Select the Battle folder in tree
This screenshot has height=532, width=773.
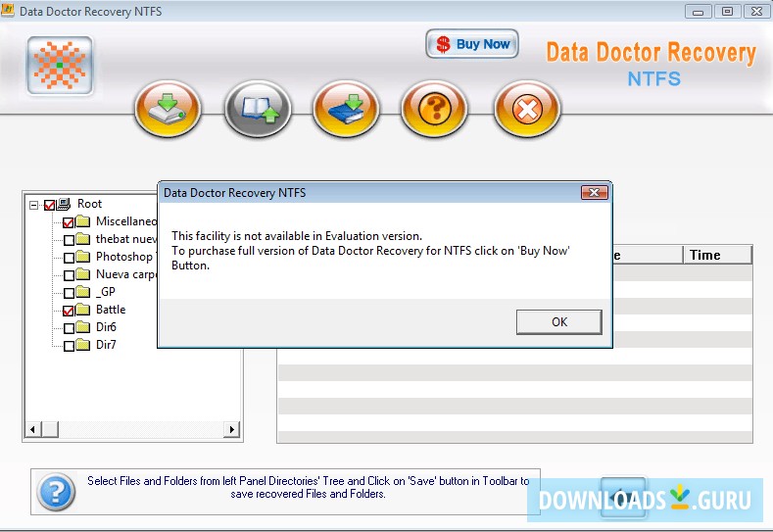click(x=111, y=310)
